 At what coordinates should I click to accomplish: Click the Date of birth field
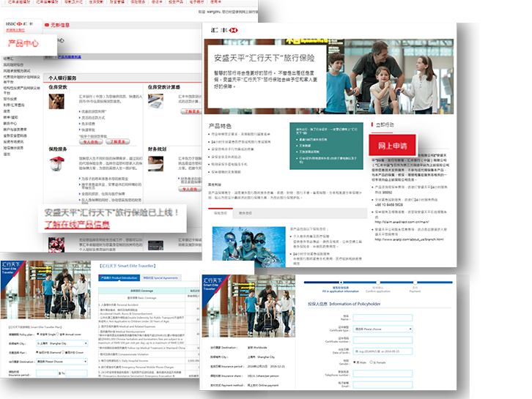click(383, 351)
